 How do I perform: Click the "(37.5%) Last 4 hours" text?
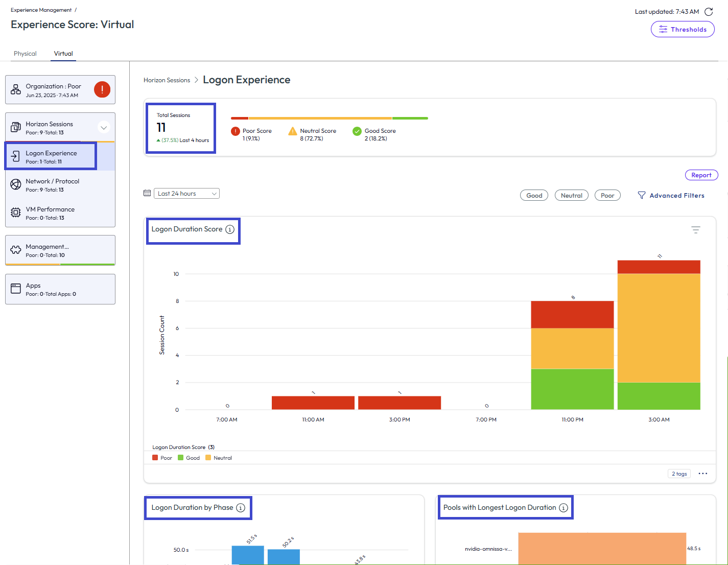[x=185, y=140]
